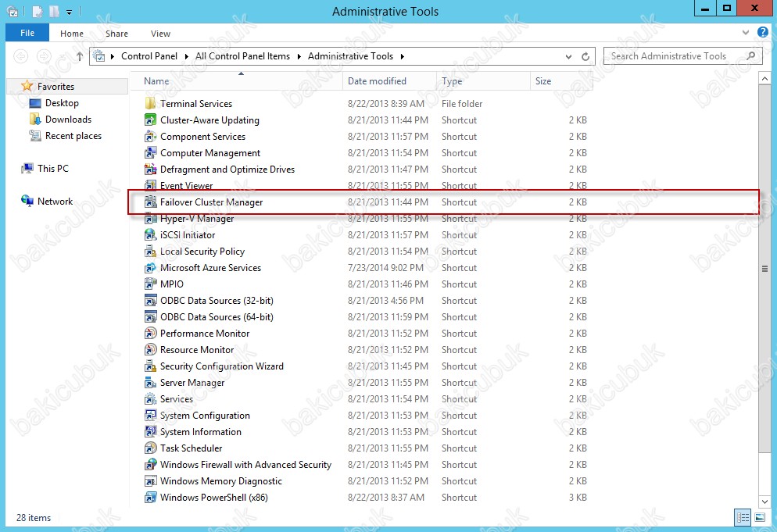
Task: Click the scrollbar up arrow
Action: tap(764, 78)
